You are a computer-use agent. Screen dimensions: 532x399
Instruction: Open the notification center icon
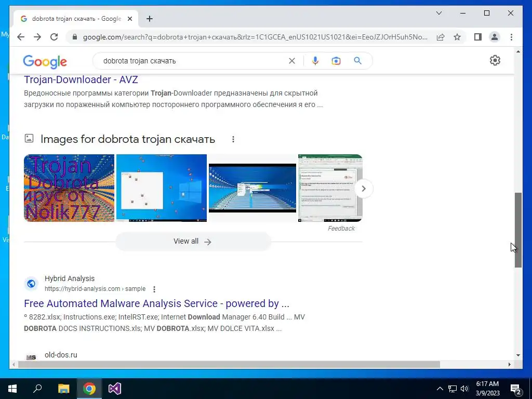516,389
